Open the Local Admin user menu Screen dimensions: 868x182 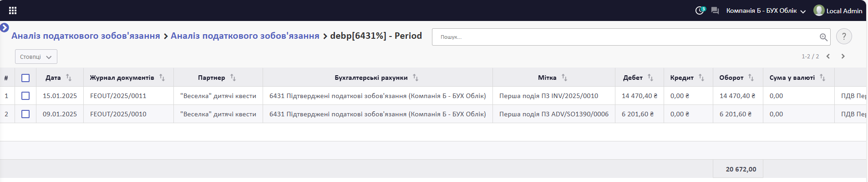coord(838,10)
